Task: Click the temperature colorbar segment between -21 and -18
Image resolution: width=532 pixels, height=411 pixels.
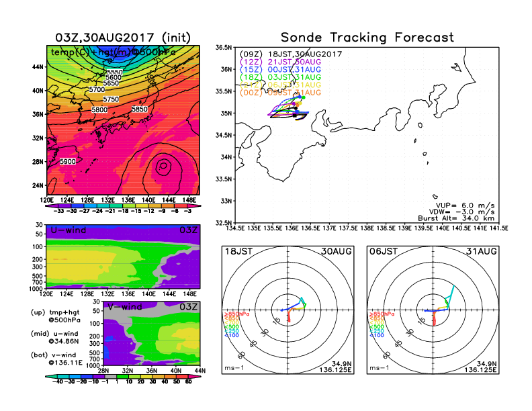Action: [117, 205]
